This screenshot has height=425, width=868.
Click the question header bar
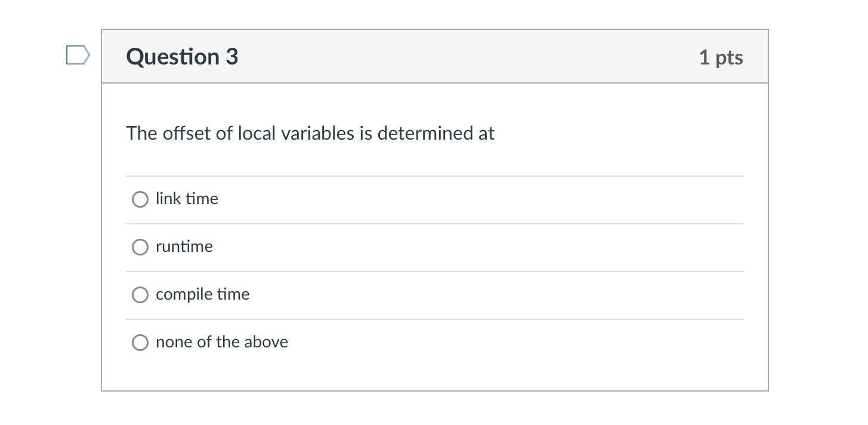tap(434, 56)
